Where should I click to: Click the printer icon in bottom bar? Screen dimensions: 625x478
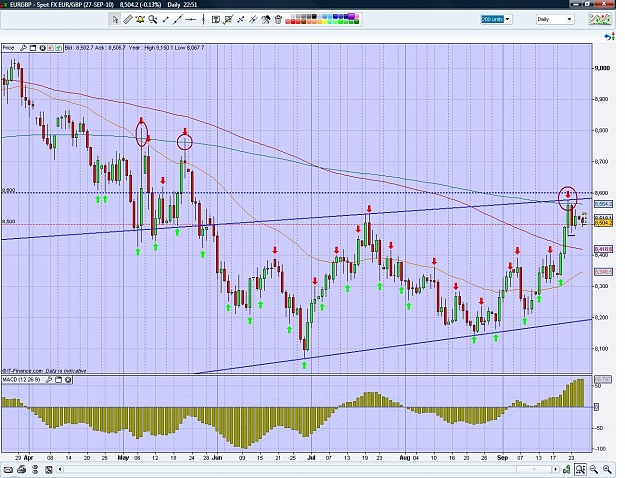(x=22, y=470)
